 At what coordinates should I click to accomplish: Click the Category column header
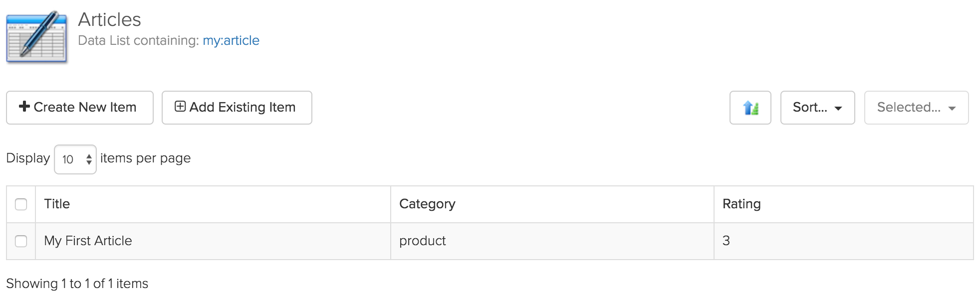(427, 204)
